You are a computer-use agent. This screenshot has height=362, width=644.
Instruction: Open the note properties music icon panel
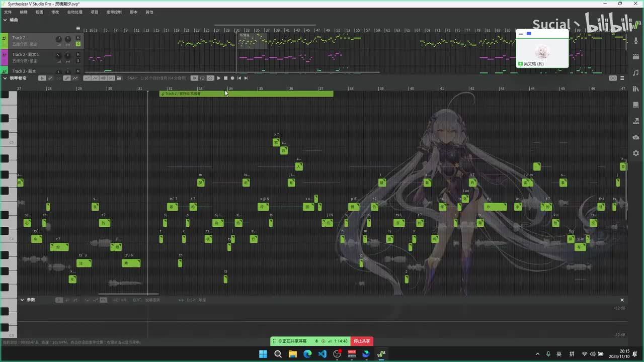636,73
